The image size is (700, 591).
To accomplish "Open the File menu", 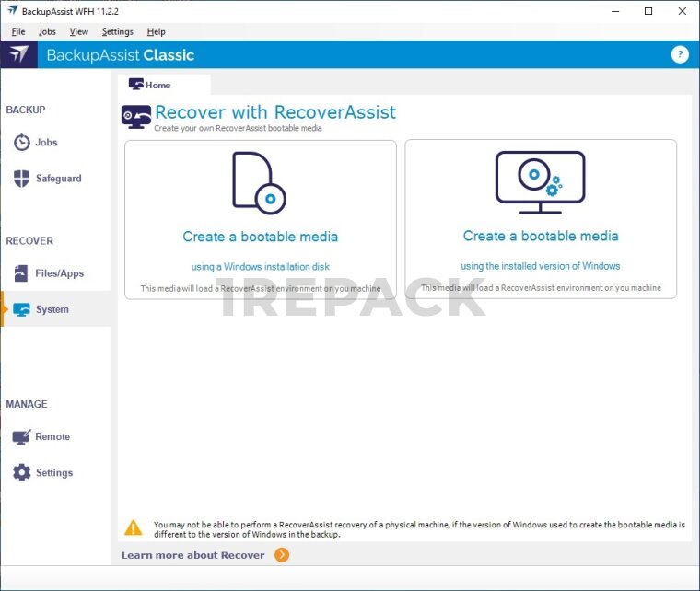I will coord(18,31).
